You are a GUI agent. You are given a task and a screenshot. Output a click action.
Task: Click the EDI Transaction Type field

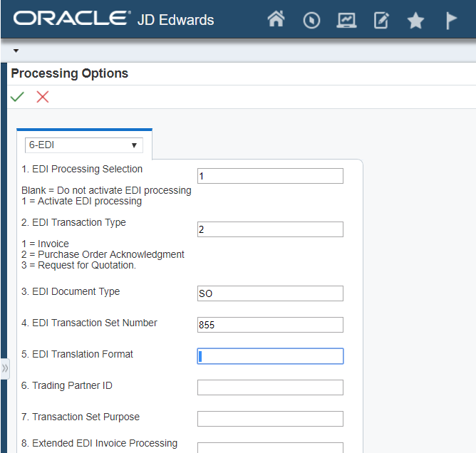[270, 229]
